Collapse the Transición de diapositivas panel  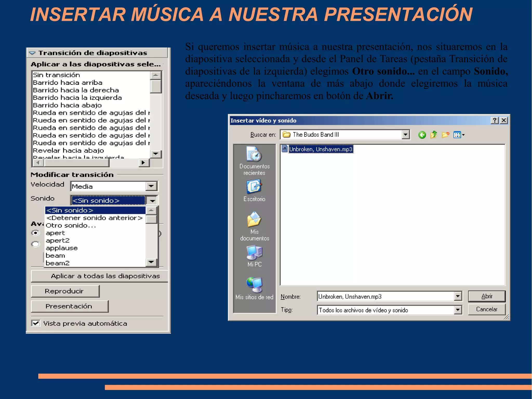pos(32,53)
